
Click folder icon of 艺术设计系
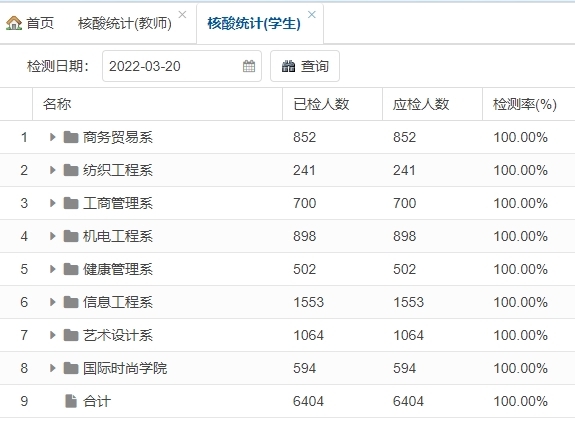(x=71, y=335)
